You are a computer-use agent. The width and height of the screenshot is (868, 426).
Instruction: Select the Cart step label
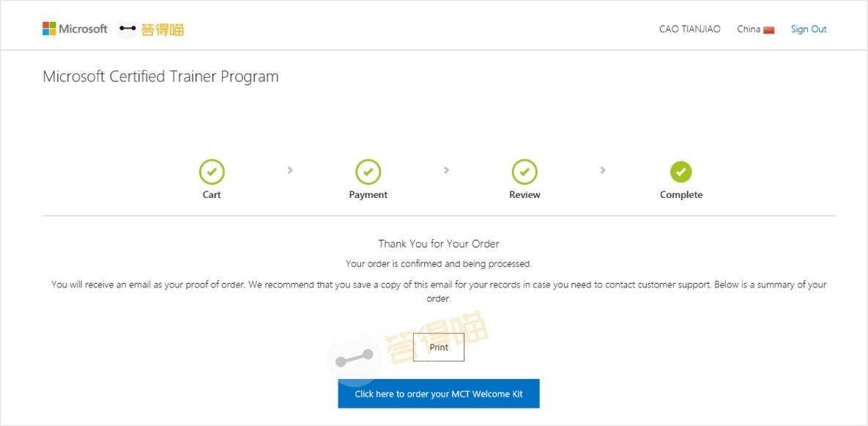212,195
